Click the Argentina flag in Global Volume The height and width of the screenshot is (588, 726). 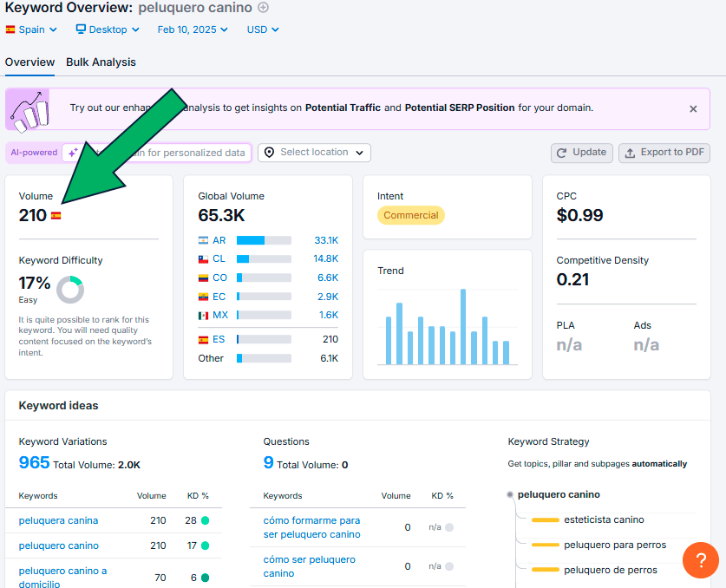point(203,240)
